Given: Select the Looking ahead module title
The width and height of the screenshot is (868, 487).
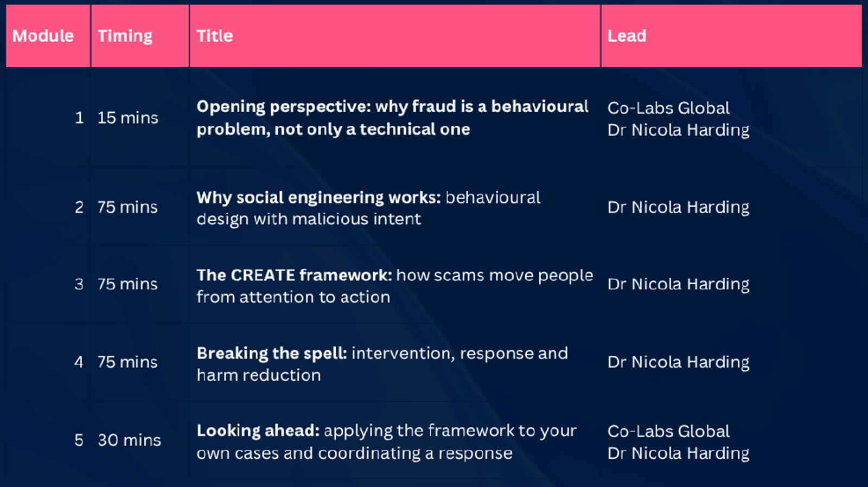Looking at the screenshot, I should point(386,441).
